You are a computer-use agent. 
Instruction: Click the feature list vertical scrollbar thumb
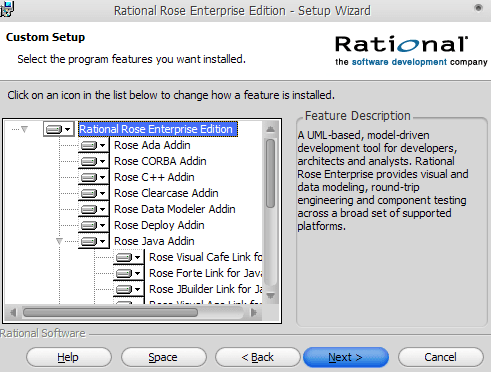point(271,173)
